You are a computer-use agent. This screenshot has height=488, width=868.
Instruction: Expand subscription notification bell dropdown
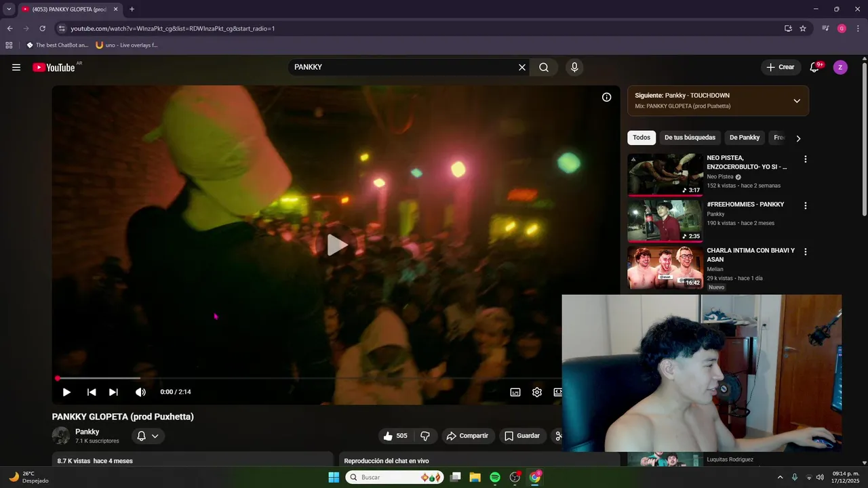tap(148, 436)
